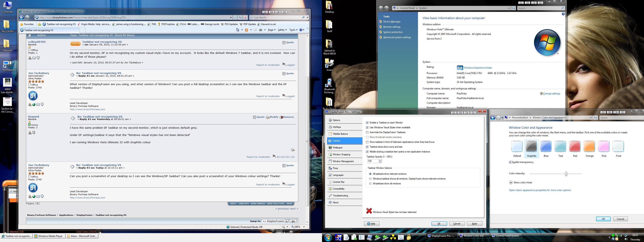This screenshot has width=644, height=242.
Task: Enable Auto-hide the DisplayFusion Taskbars
Action: 367,132
